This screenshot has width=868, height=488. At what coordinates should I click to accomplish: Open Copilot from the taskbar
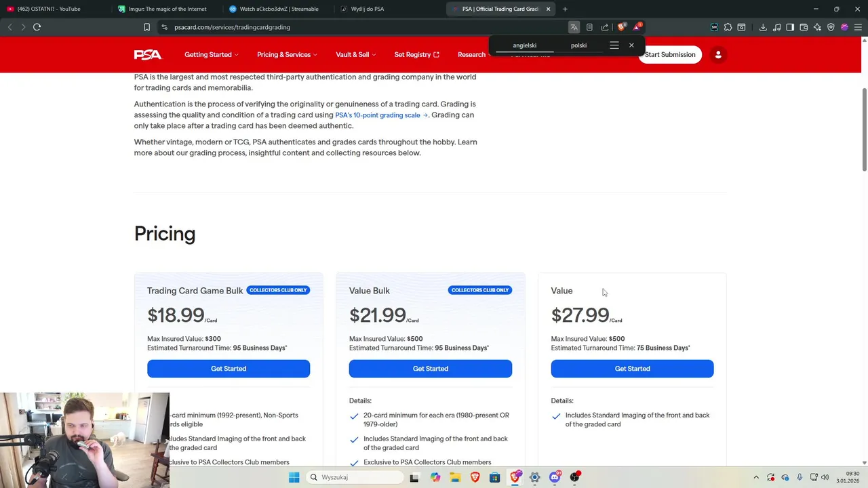435,477
